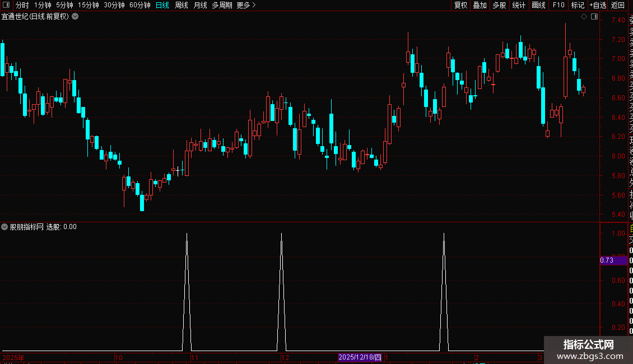Open the 多周期 multi-period view

(222, 5)
